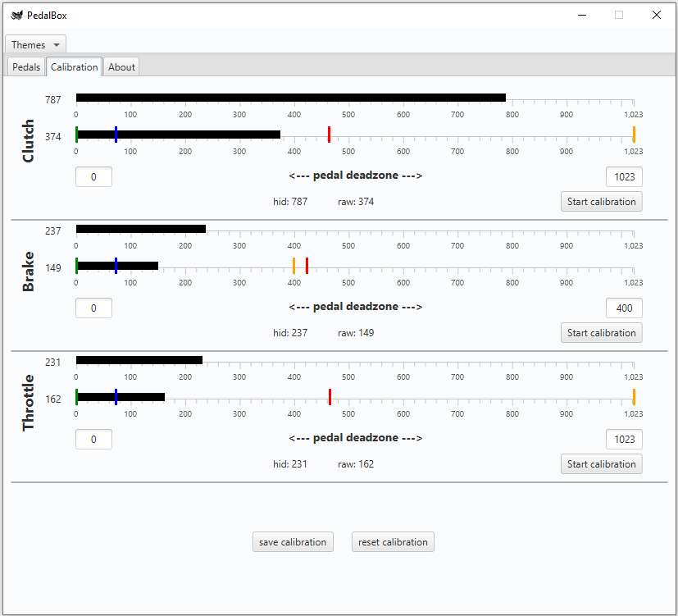
Task: Click the red marker on Clutch raw bar
Action: coord(329,135)
